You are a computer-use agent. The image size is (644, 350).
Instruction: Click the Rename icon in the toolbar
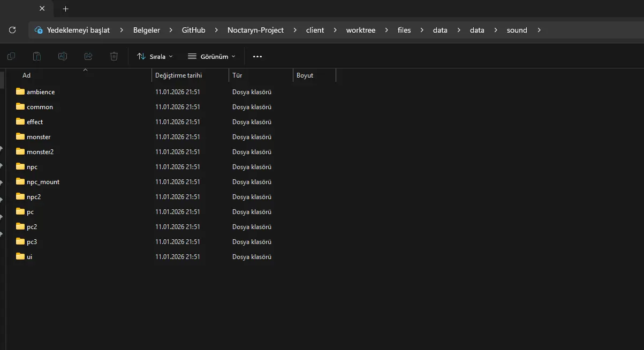[x=63, y=56]
